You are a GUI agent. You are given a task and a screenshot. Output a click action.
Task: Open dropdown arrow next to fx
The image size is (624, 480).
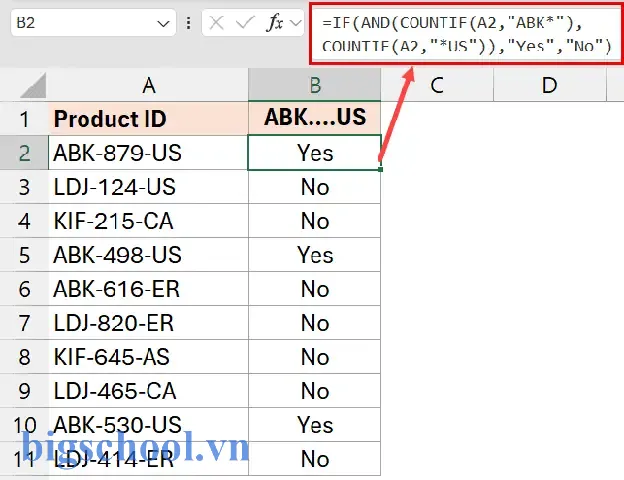tap(296, 23)
